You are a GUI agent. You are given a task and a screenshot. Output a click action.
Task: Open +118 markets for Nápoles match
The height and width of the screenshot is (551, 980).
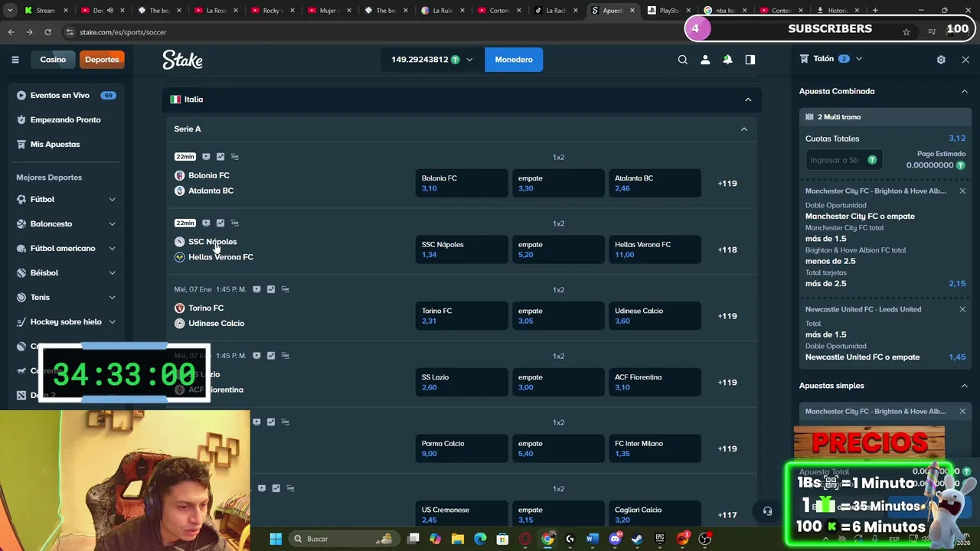(x=727, y=249)
